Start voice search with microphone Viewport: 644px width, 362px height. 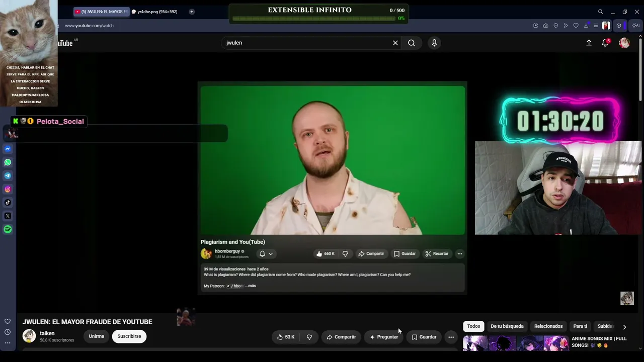pos(434,43)
